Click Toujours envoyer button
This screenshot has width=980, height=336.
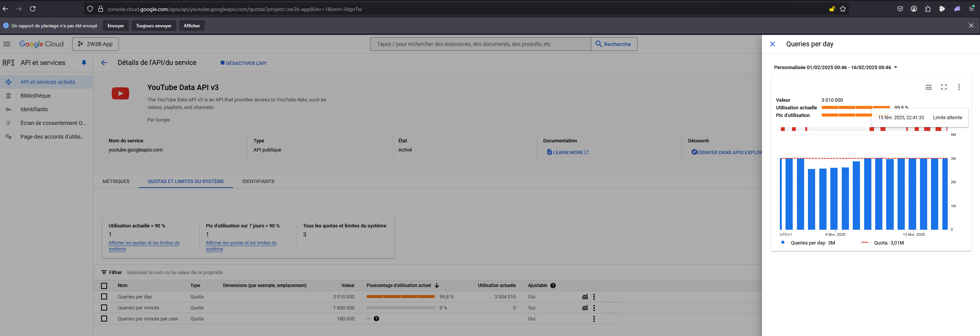154,25
